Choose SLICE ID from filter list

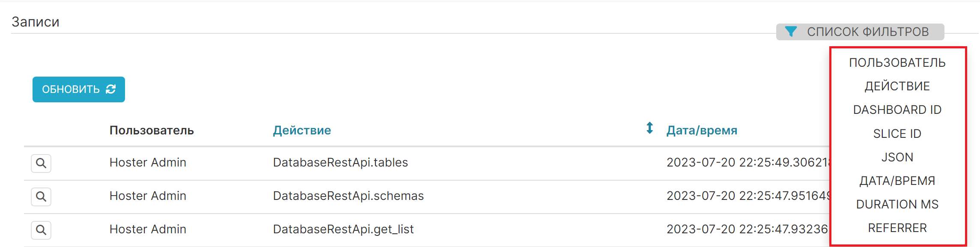897,134
